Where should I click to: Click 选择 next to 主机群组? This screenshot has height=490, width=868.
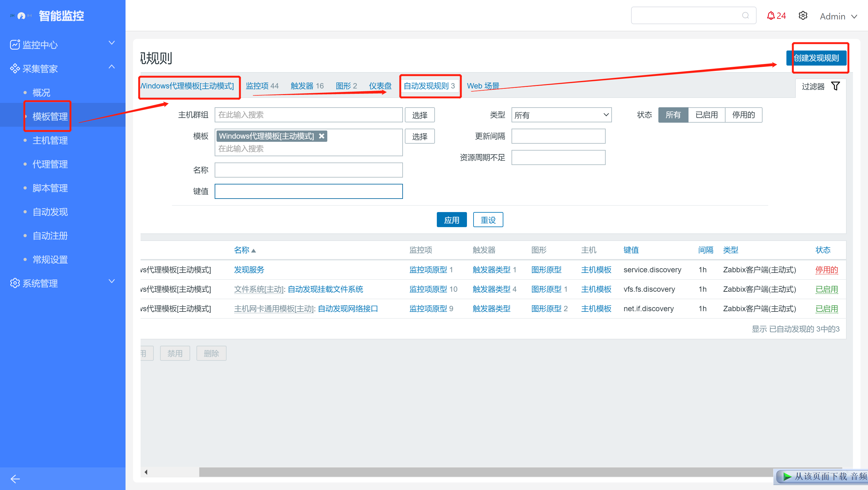420,115
